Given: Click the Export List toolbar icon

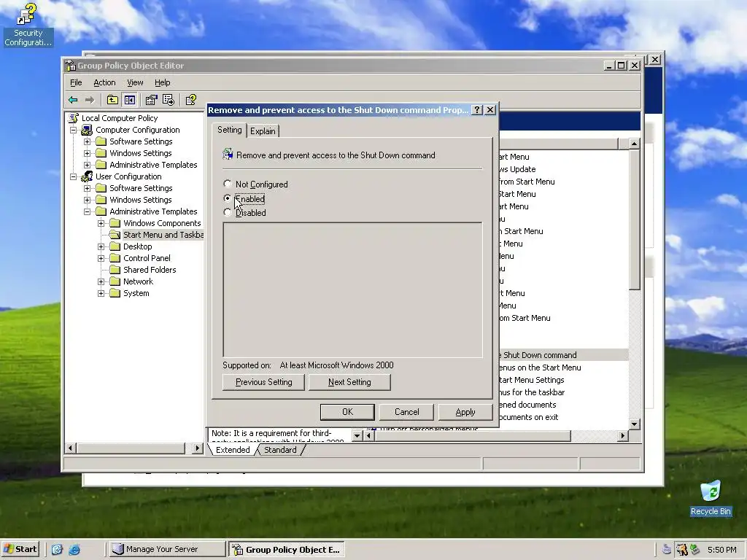Looking at the screenshot, I should tap(169, 100).
